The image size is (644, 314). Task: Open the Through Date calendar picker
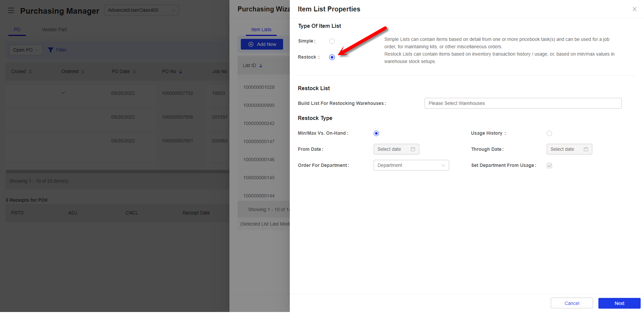point(586,149)
